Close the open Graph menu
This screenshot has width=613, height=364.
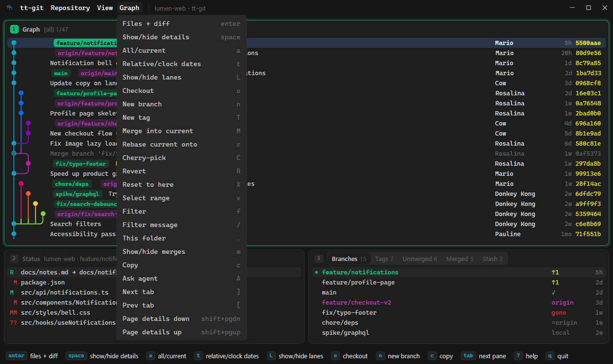(x=129, y=8)
